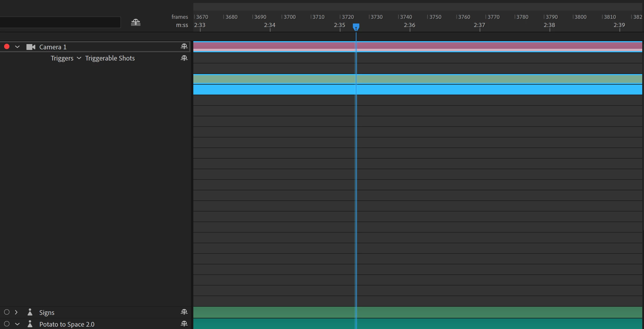
Task: Click the puppet figure icon beside Signs
Action: pos(30,312)
